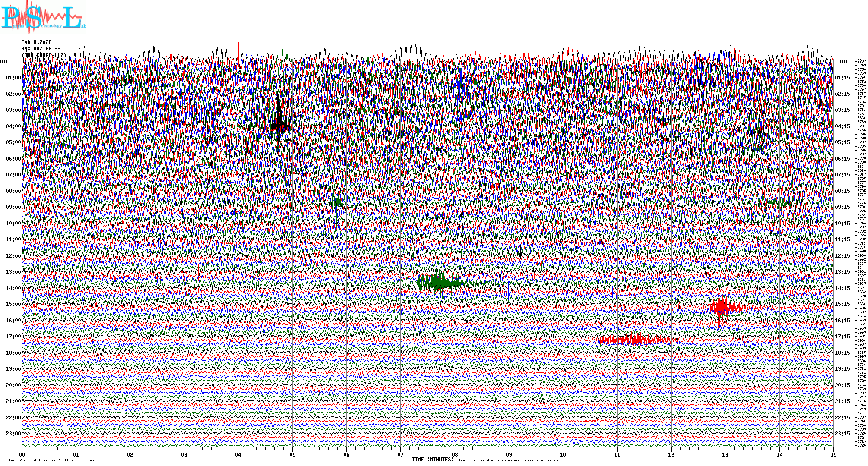This screenshot has height=466, width=868.
Task: Click the vertical division 625.00 microvolts note
Action: (55, 460)
